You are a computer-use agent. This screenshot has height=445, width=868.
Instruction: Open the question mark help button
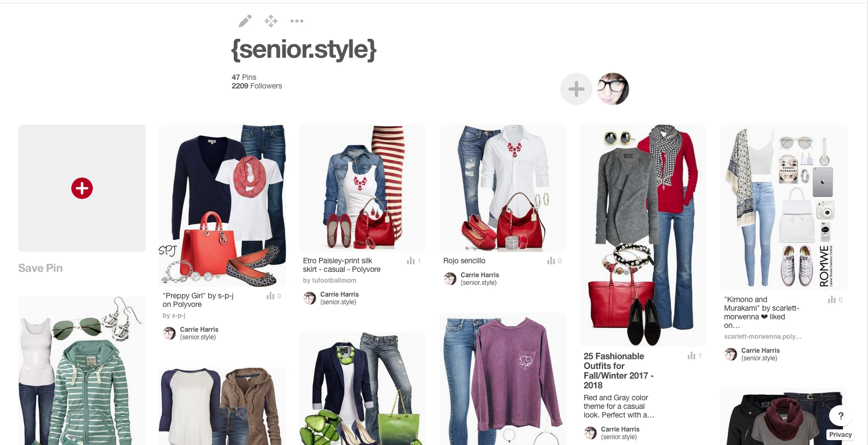(x=840, y=416)
